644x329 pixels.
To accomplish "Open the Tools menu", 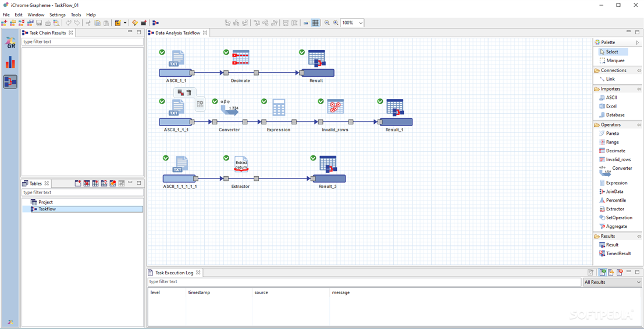I will coord(76,15).
